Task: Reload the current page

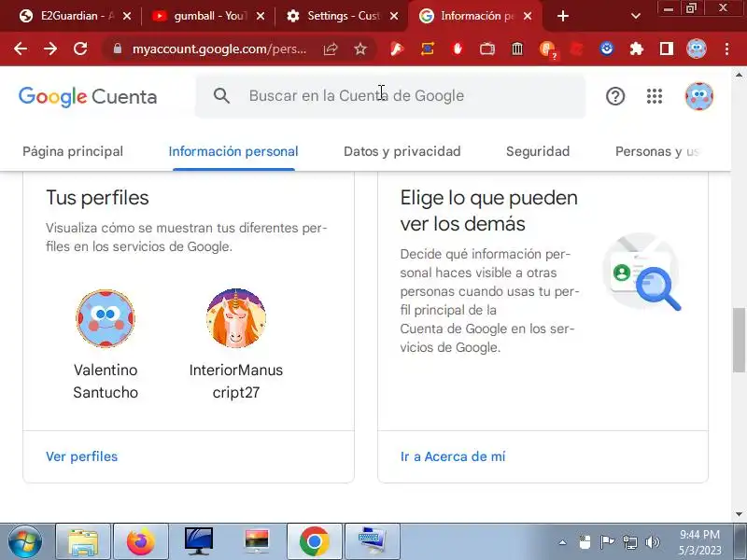Action: (x=80, y=49)
